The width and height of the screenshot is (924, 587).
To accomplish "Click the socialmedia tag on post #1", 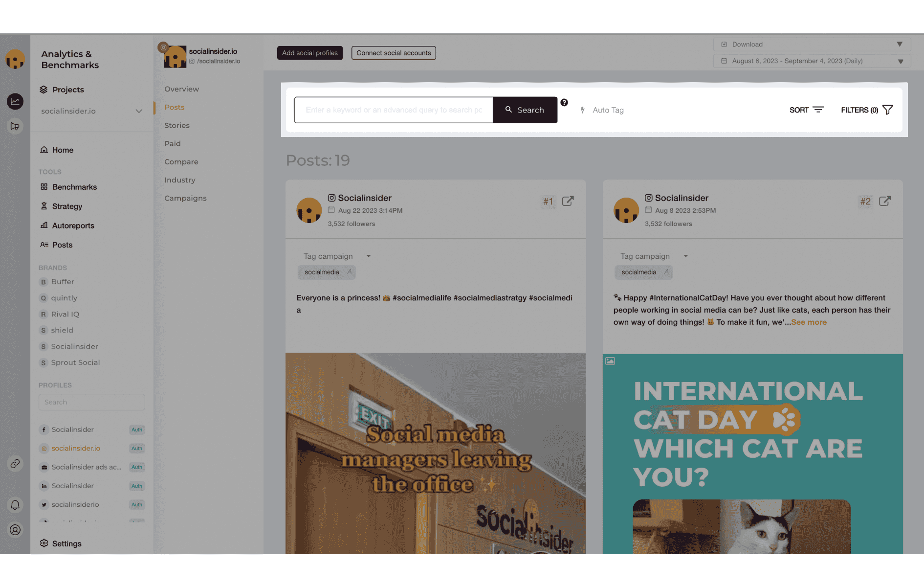I will (x=327, y=272).
